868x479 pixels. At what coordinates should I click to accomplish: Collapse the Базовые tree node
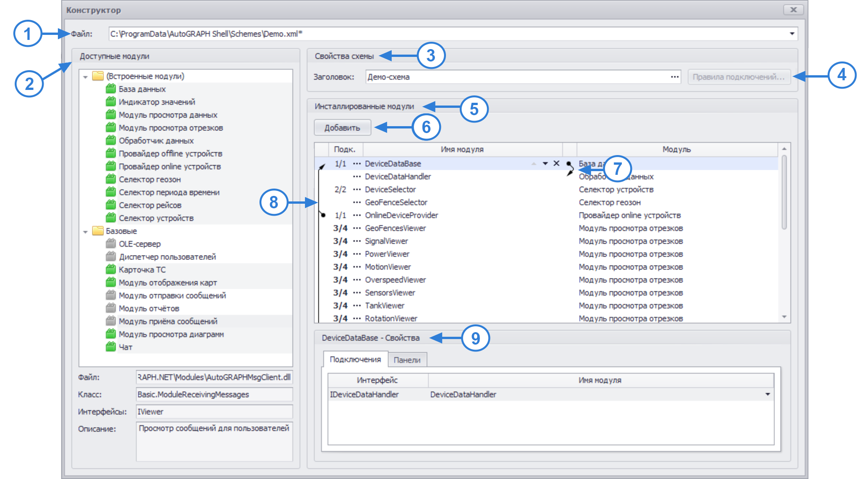point(85,231)
